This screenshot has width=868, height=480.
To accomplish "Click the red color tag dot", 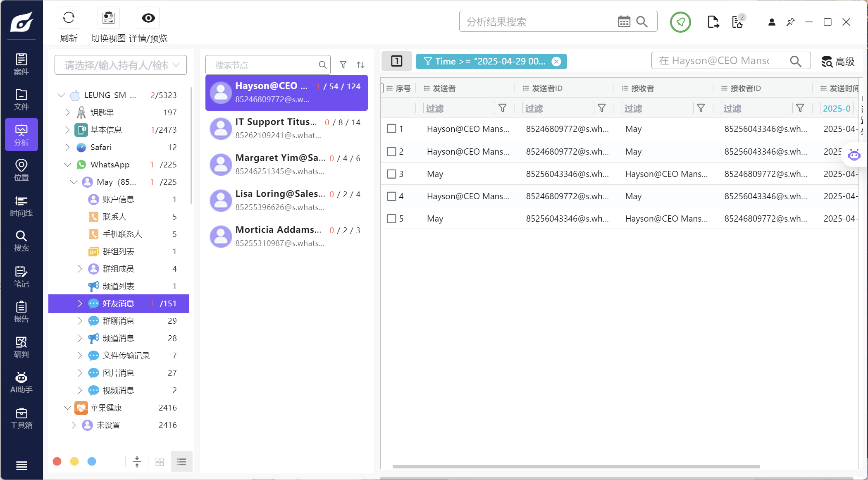I will 57,461.
